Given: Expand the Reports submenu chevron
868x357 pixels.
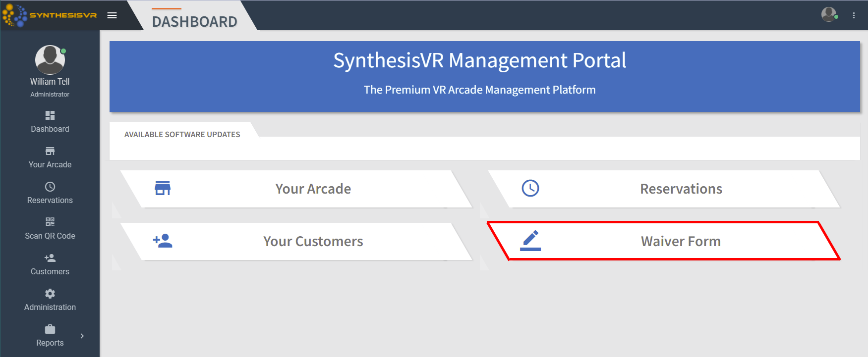Looking at the screenshot, I should click(82, 336).
